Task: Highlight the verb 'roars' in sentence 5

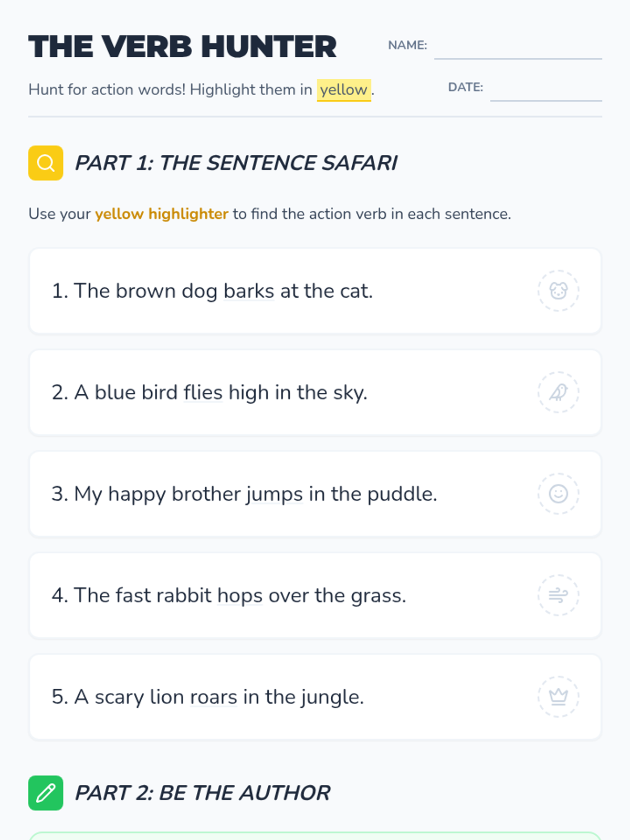Action: 214,697
